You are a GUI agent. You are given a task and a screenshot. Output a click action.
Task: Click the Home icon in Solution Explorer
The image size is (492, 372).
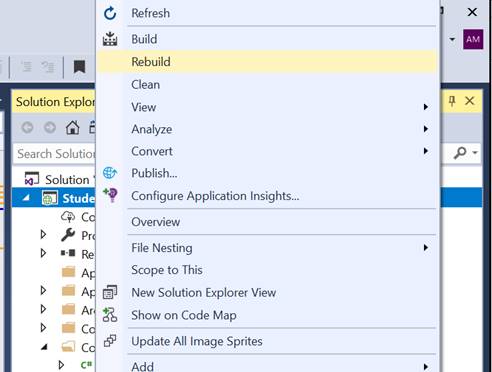point(72,127)
